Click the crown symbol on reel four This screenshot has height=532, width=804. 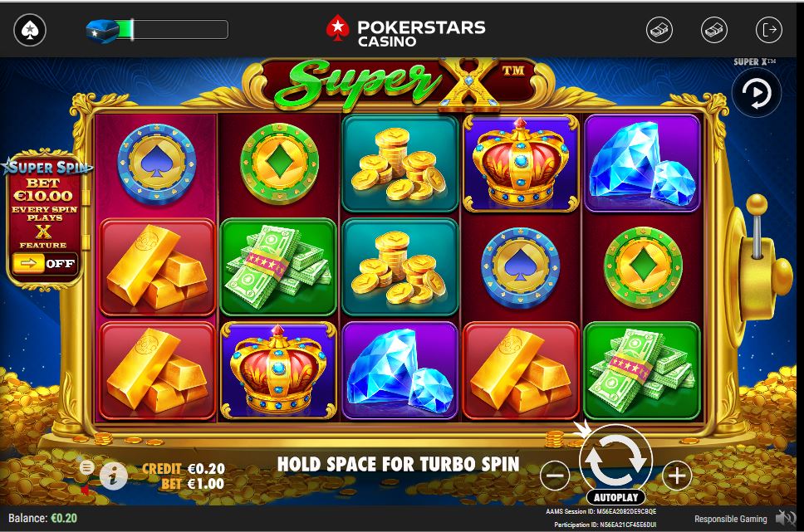tap(521, 163)
